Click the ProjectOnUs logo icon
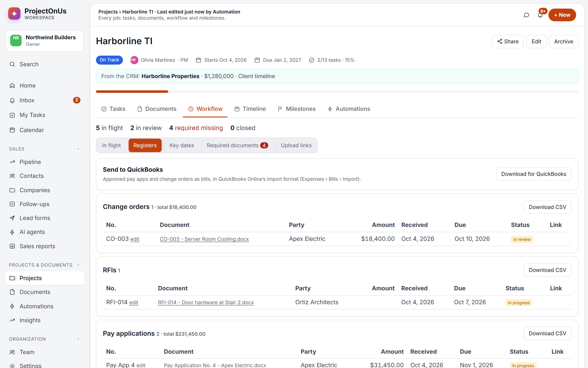The width and height of the screenshot is (588, 368). coord(14,14)
